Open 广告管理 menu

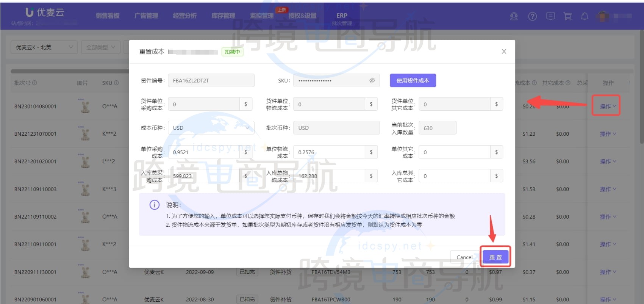(x=146, y=16)
